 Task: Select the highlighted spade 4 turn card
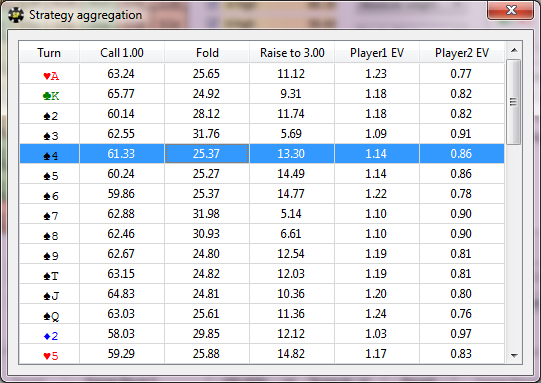point(51,156)
